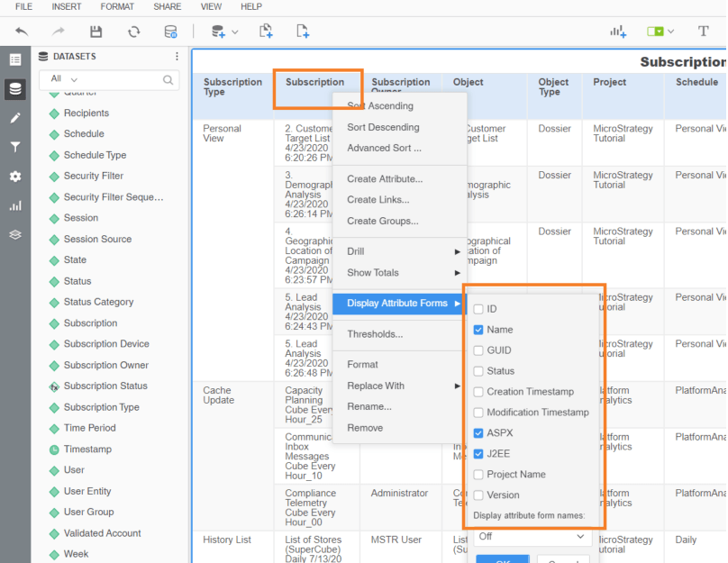This screenshot has height=563, width=728.
Task: Open the Filter panel funnel icon
Action: tap(15, 147)
